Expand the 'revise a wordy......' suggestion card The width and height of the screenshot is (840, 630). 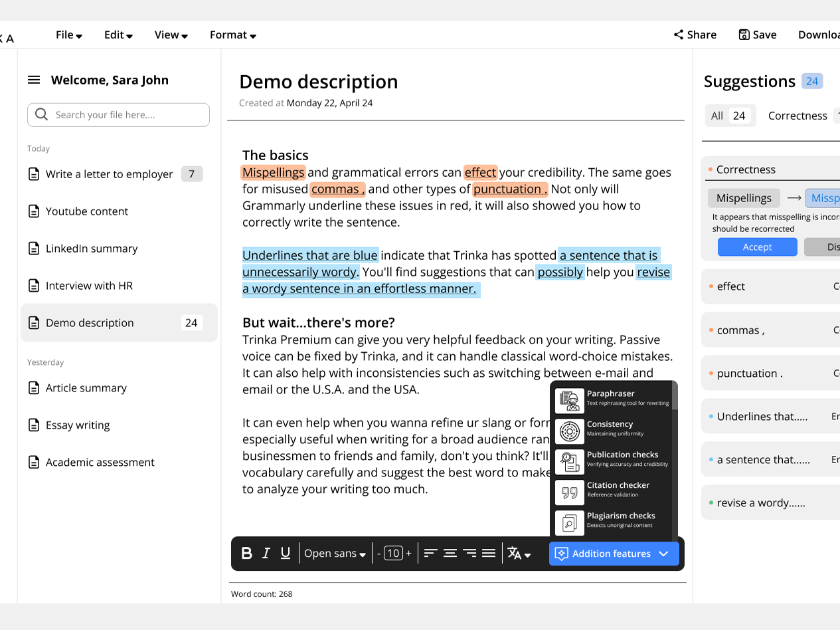click(770, 503)
